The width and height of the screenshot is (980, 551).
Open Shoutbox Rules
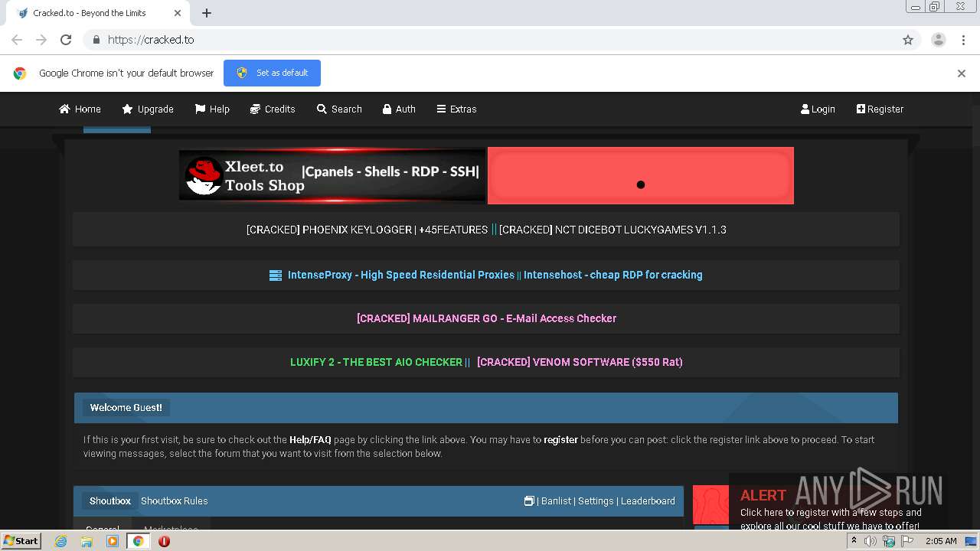(175, 501)
